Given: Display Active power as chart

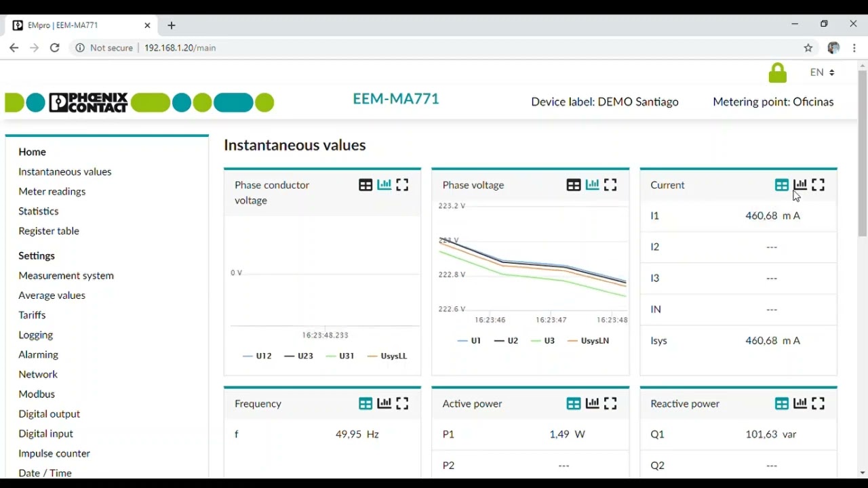Looking at the screenshot, I should [x=593, y=404].
